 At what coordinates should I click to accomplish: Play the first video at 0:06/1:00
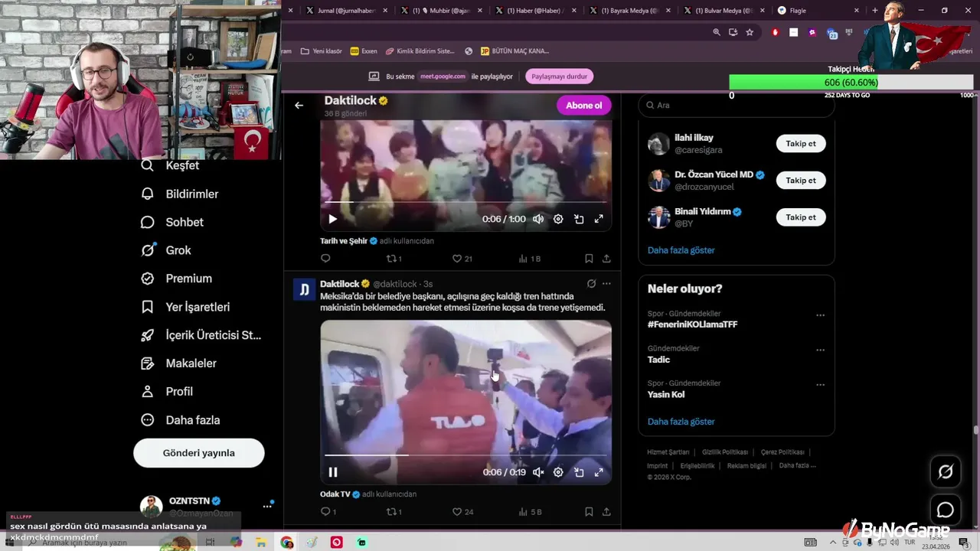(332, 219)
